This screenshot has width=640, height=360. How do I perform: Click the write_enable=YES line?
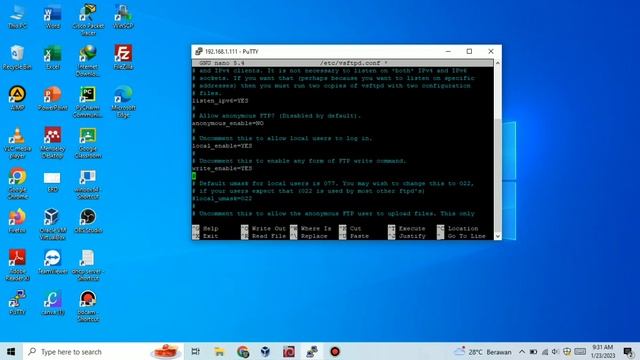pos(222,168)
